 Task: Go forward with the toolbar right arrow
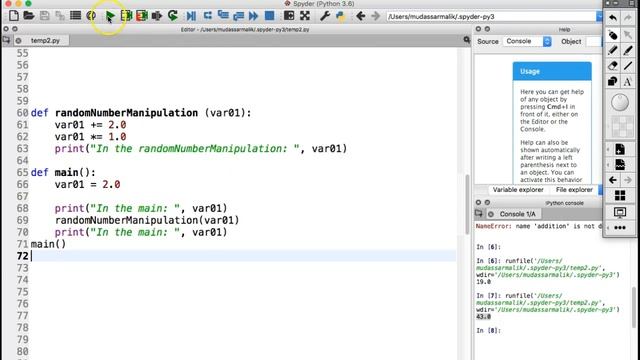point(376,16)
